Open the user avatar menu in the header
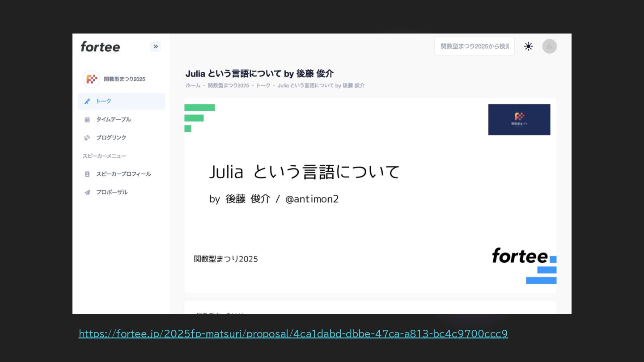The image size is (644, 362). coord(550,46)
